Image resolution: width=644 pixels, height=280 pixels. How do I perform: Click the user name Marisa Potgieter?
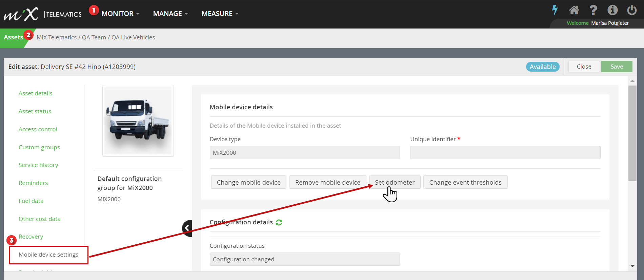(610, 23)
